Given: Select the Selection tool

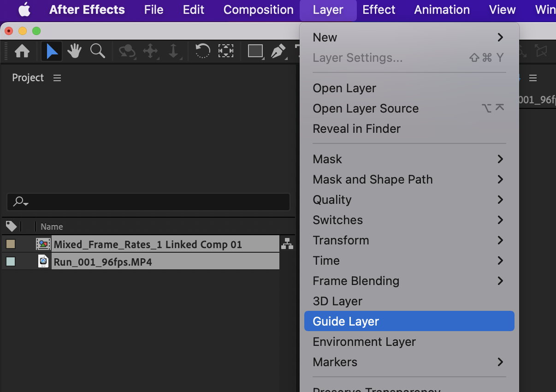Looking at the screenshot, I should point(51,51).
